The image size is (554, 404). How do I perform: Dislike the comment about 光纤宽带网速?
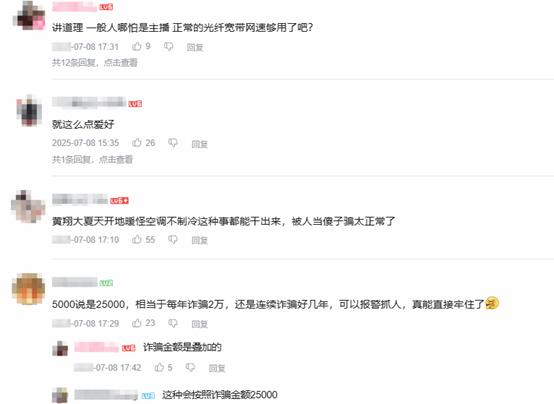pyautogui.click(x=169, y=47)
